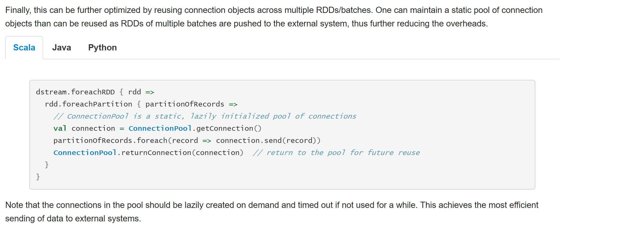Click the getConnection() method call
Image resolution: width=644 pixels, height=230 pixels.
pos(229,129)
